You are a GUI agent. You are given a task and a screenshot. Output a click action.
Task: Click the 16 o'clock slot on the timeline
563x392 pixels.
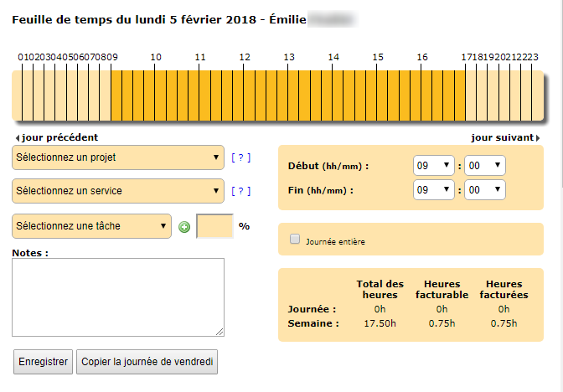pos(427,95)
